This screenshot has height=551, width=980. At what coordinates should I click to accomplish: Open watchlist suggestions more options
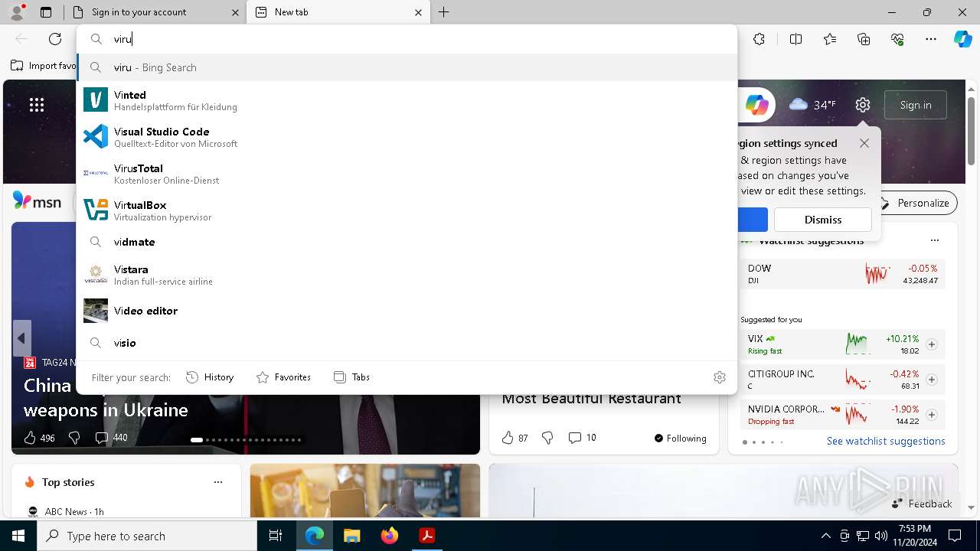[934, 240]
